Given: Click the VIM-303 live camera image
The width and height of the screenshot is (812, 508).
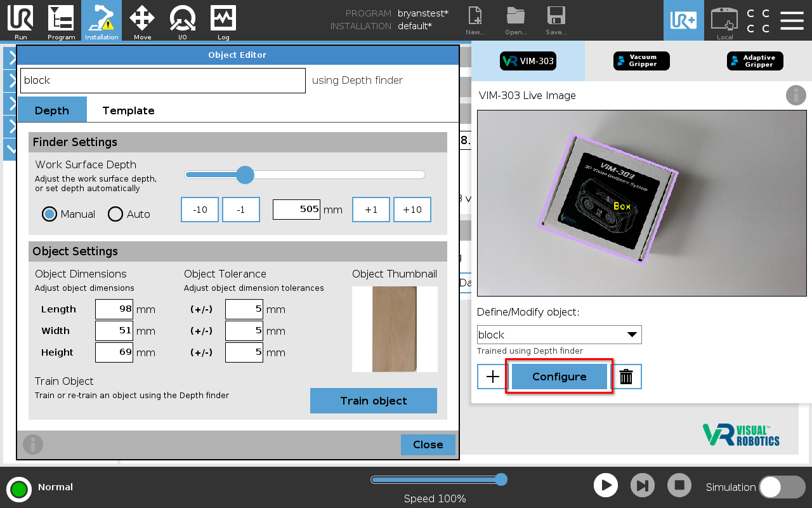Looking at the screenshot, I should (x=641, y=203).
